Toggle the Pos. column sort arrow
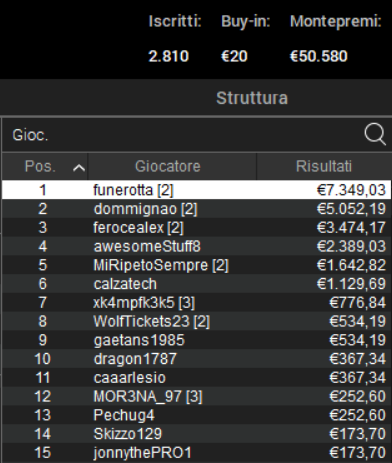Viewport: 392px width, 463px height. (79, 168)
